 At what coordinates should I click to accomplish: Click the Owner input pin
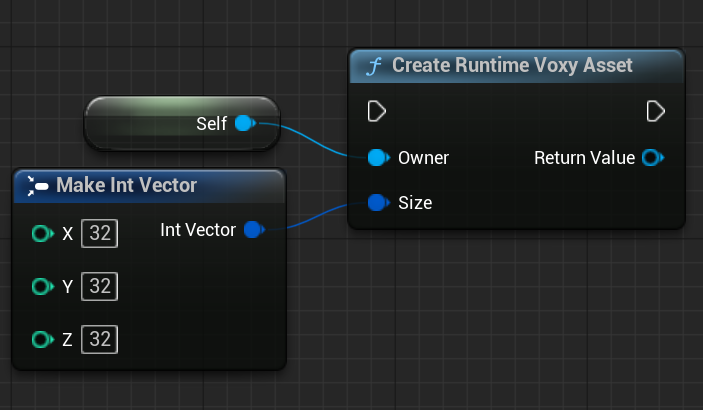pyautogui.click(x=377, y=157)
